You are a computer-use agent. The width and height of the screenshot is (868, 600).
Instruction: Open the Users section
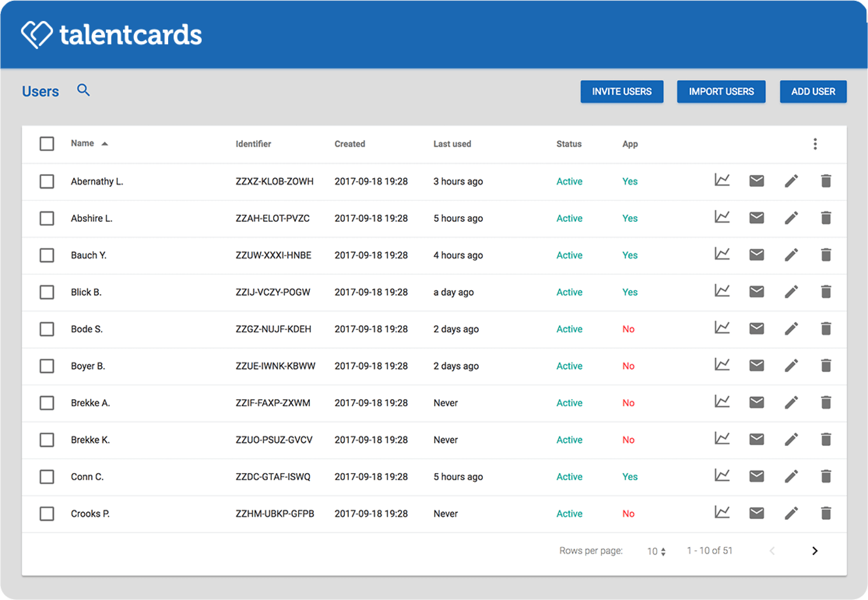pos(40,91)
